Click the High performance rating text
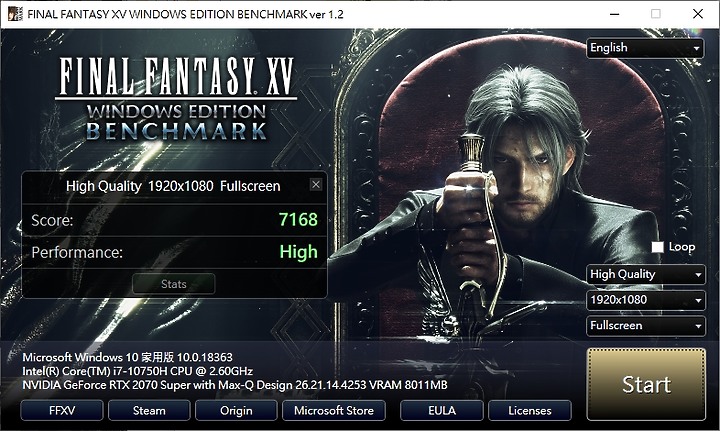This screenshot has width=720, height=431. 298,252
